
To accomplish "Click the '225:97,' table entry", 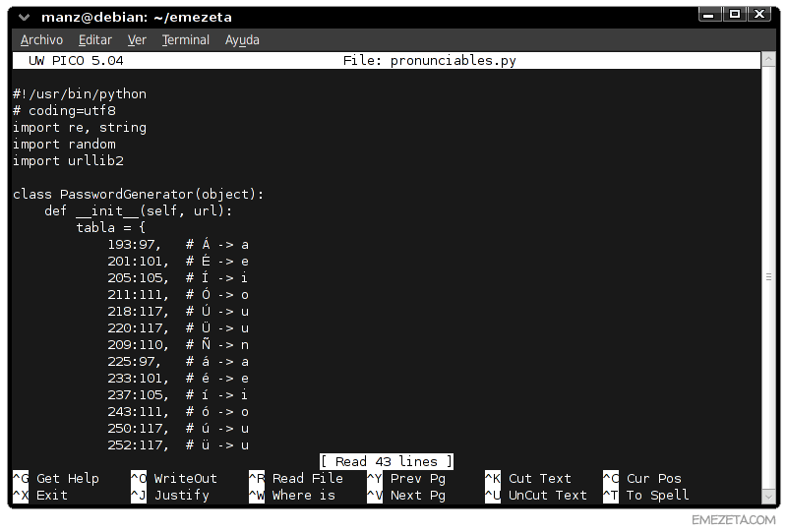I will 134,361.
